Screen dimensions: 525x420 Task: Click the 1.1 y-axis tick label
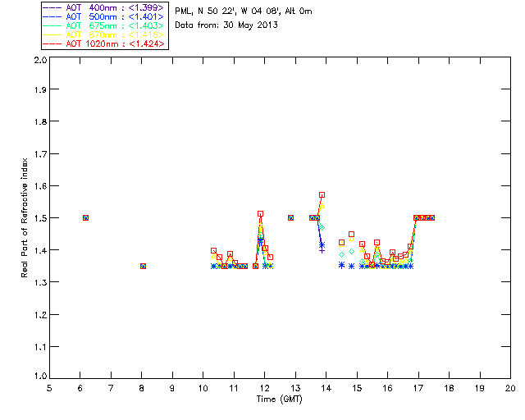(x=40, y=347)
